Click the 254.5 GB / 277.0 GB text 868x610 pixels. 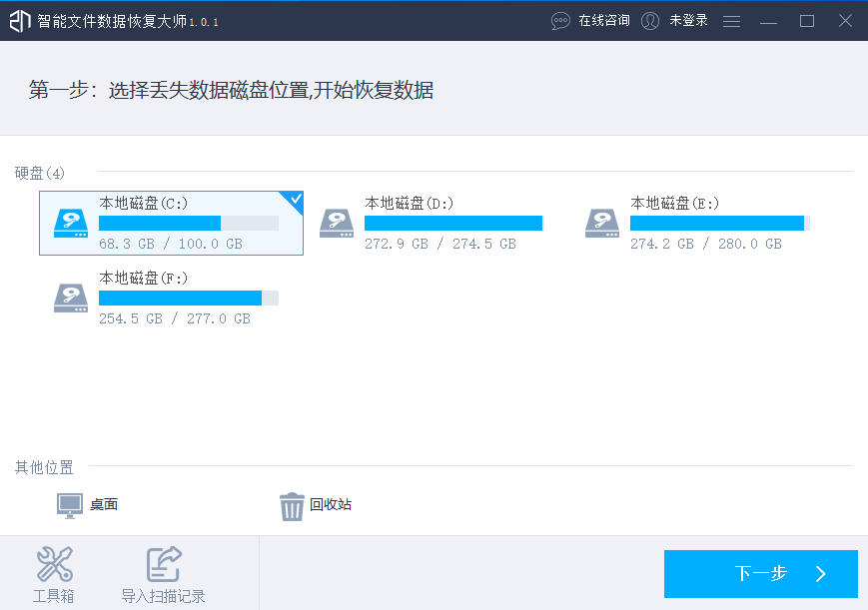tap(175, 318)
